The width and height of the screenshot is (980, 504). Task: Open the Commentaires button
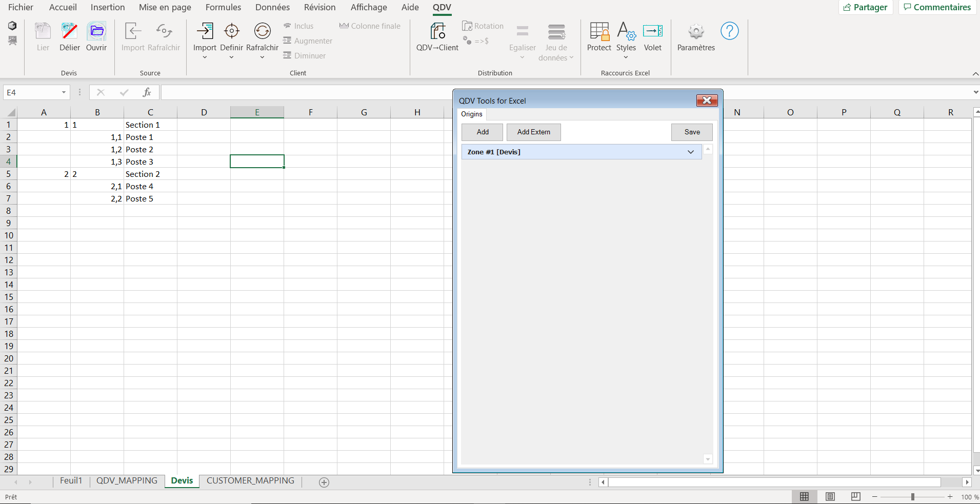(x=937, y=7)
